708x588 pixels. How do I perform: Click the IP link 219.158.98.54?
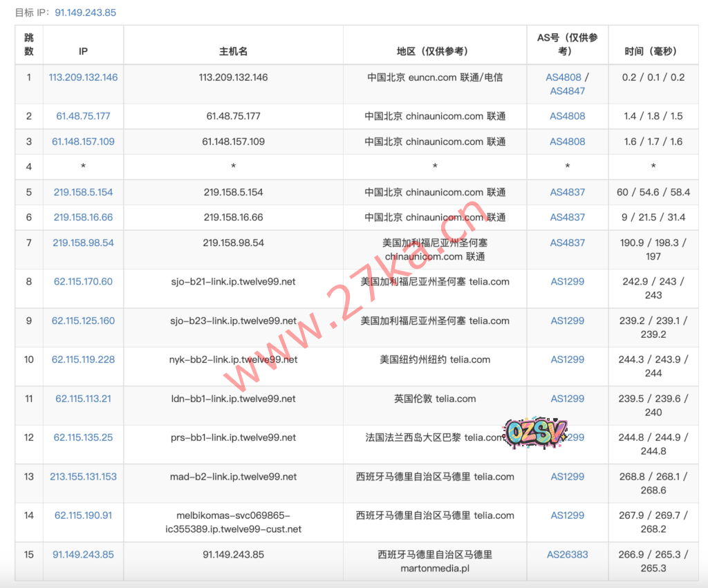pos(83,243)
